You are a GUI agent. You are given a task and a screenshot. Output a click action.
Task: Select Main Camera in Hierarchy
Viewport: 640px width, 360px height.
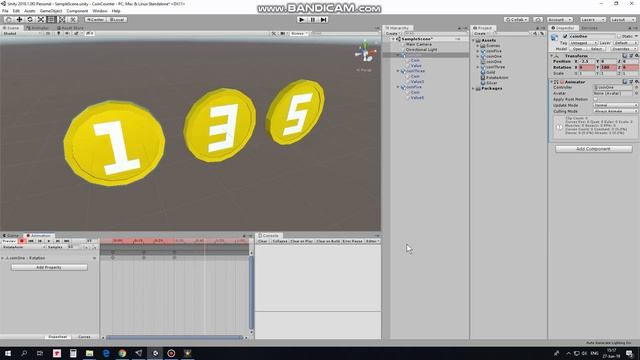coord(418,44)
